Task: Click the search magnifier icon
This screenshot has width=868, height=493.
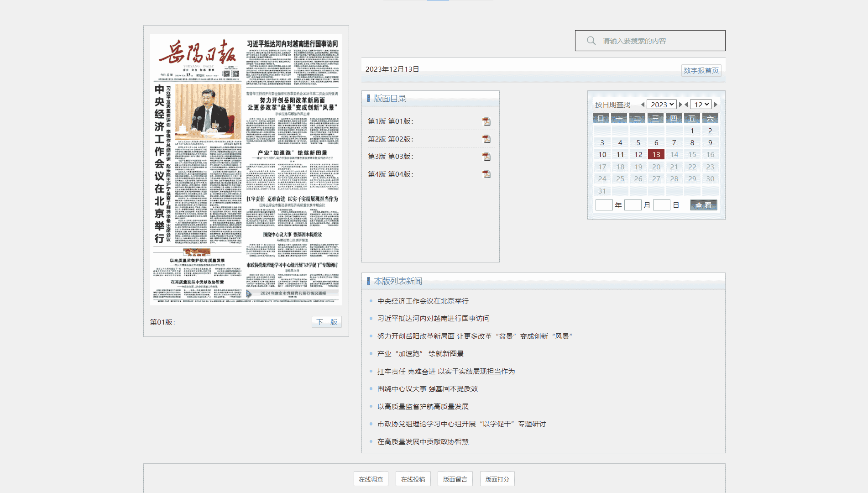Action: pyautogui.click(x=591, y=41)
